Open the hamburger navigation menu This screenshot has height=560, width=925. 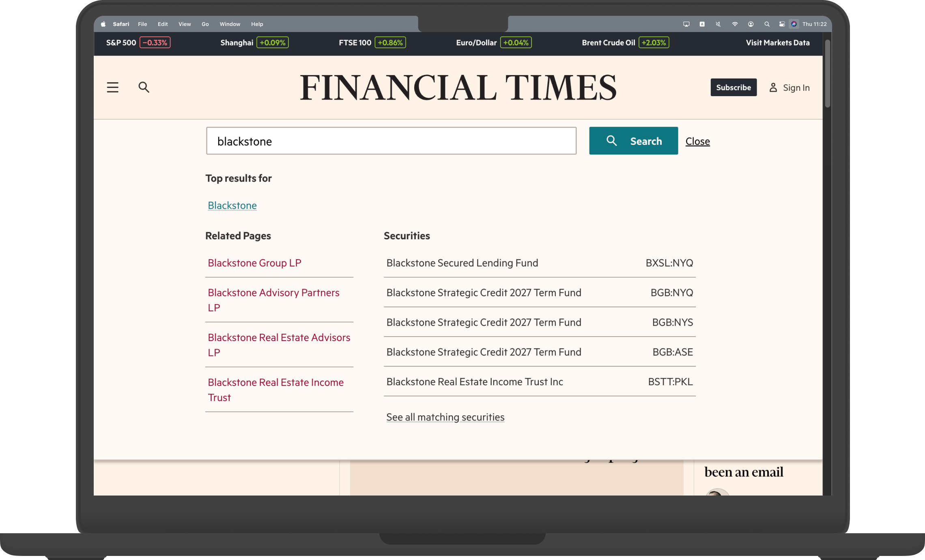pos(112,87)
